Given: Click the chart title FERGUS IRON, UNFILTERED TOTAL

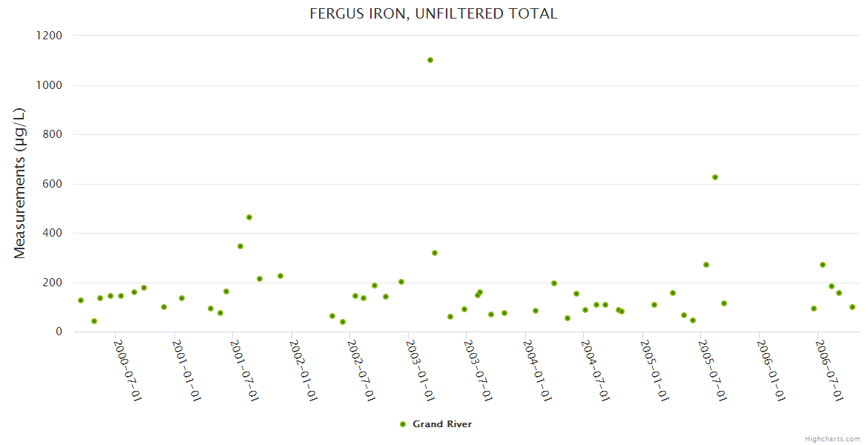Looking at the screenshot, I should pyautogui.click(x=433, y=13).
